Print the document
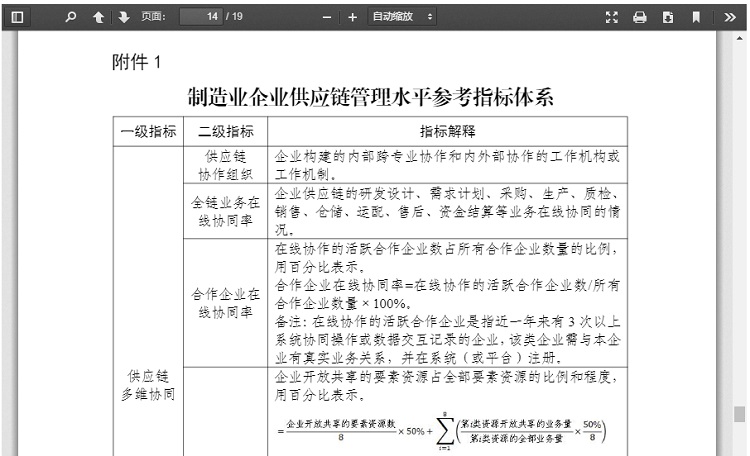The height and width of the screenshot is (456, 750). point(640,17)
